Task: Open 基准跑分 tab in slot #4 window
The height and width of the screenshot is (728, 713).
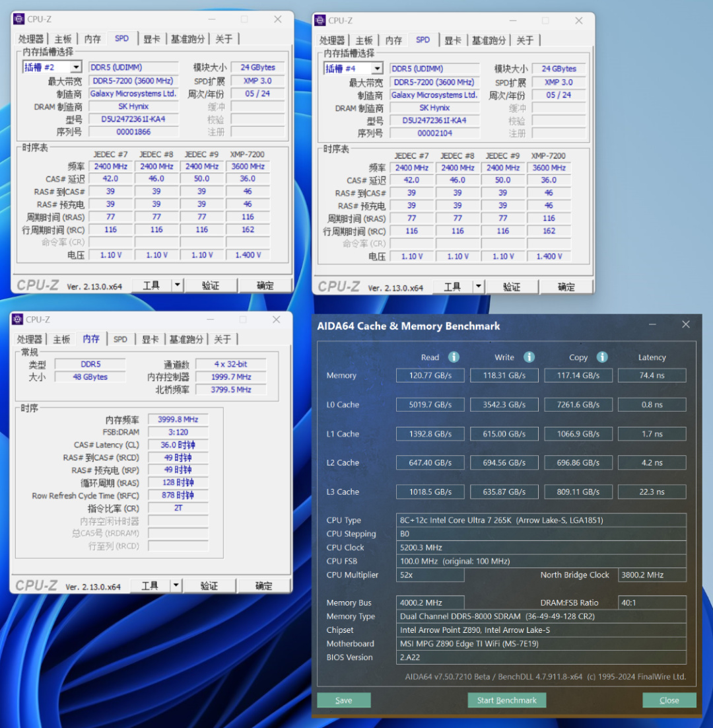Action: (x=489, y=40)
